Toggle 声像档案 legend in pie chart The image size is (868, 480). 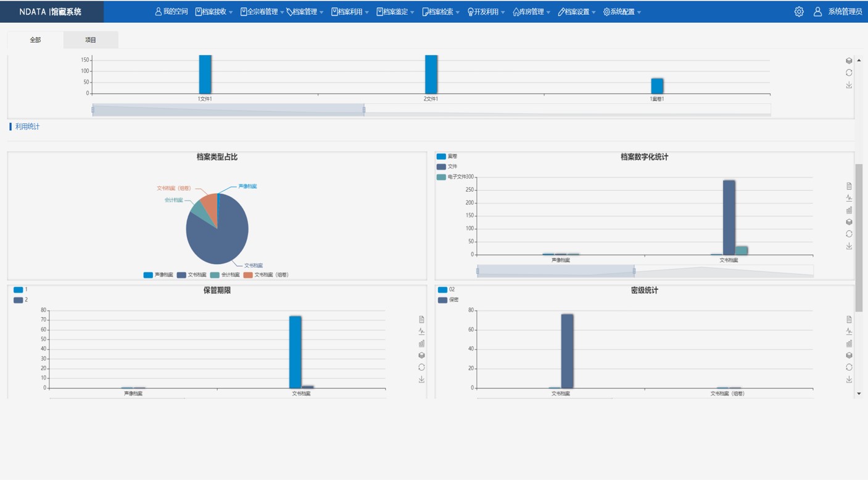coord(159,275)
